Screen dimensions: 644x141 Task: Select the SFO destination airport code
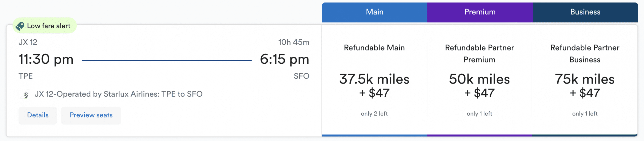pyautogui.click(x=301, y=76)
